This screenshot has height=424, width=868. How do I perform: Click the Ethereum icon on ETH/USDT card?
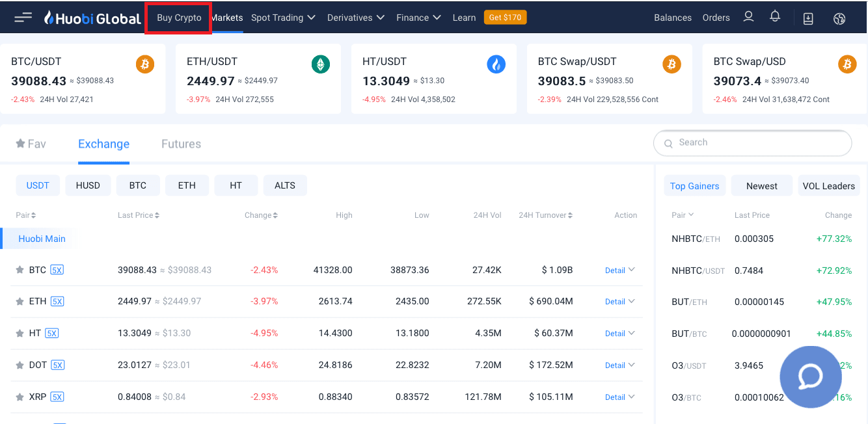click(x=320, y=64)
